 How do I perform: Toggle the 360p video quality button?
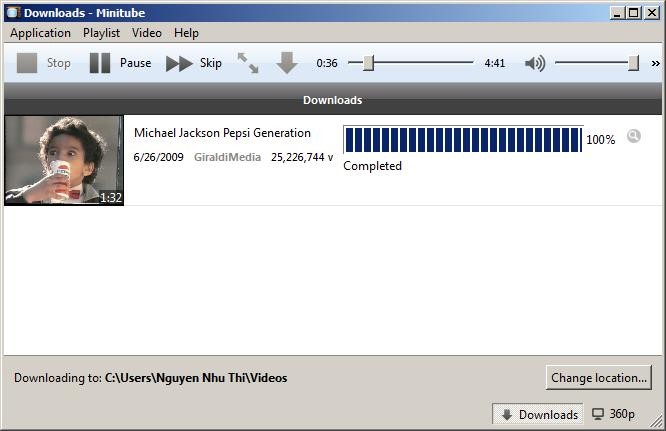coord(614,414)
